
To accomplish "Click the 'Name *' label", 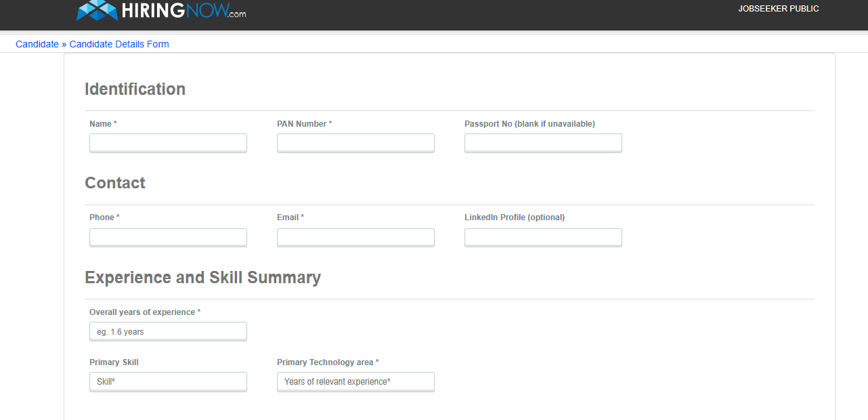I will (103, 124).
